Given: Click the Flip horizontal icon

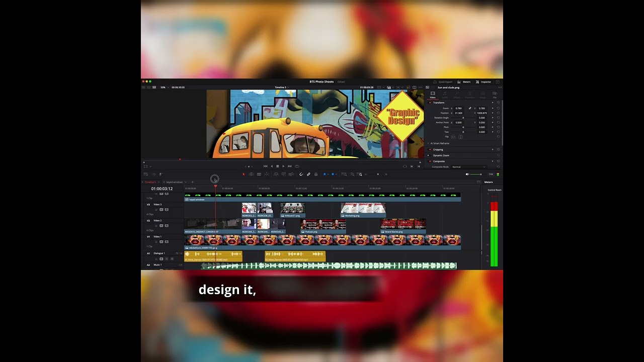Looking at the screenshot, I should [x=453, y=137].
